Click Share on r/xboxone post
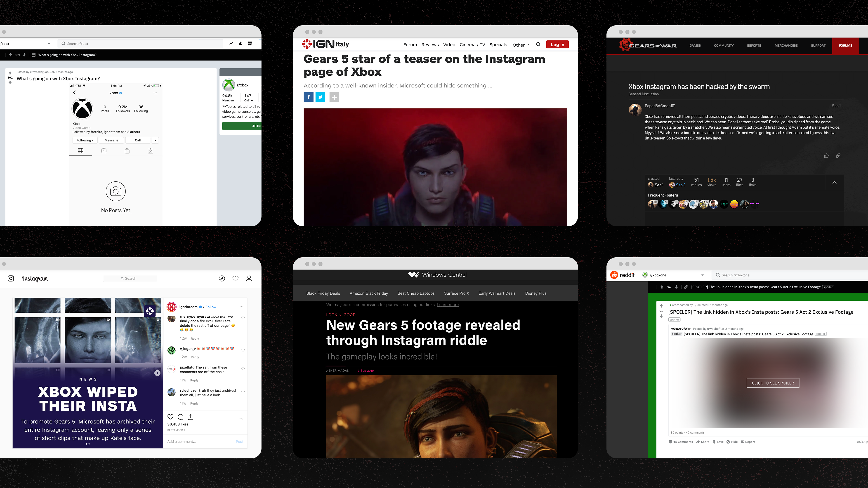Image resolution: width=868 pixels, height=488 pixels. coord(703,442)
